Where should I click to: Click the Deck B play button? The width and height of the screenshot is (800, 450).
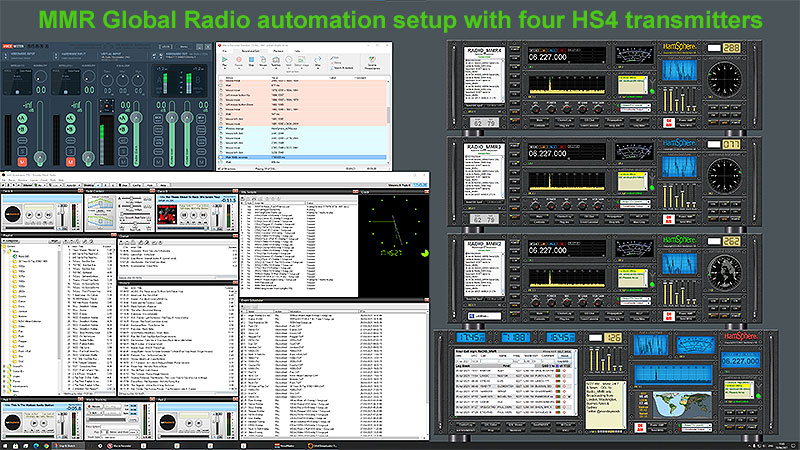click(x=185, y=215)
